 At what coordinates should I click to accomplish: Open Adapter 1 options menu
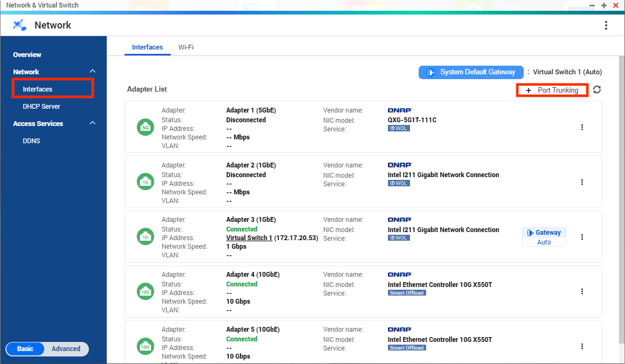[582, 127]
